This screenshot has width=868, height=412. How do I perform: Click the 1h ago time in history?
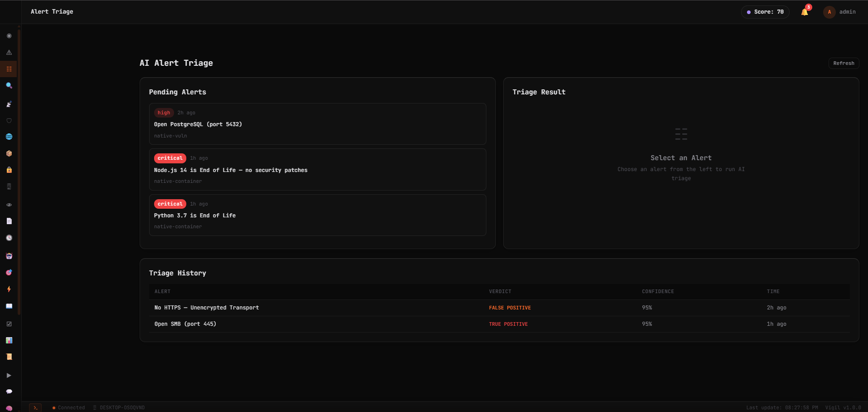click(776, 324)
